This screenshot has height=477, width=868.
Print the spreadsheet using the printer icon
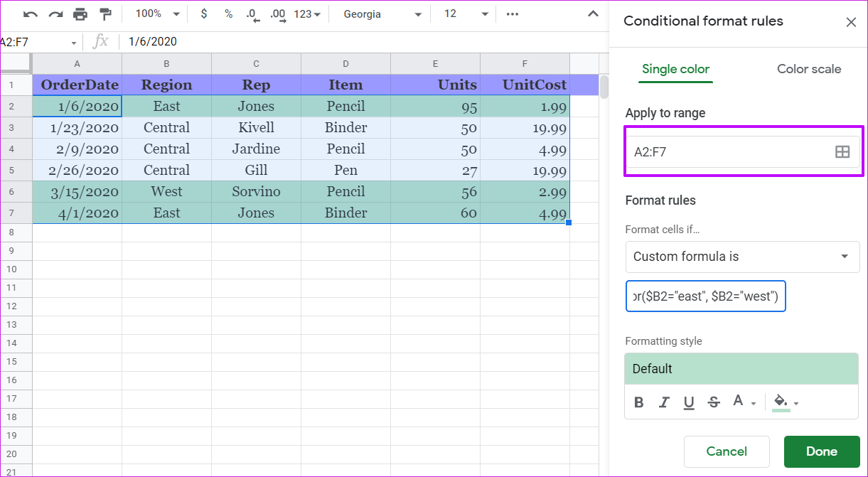click(80, 14)
